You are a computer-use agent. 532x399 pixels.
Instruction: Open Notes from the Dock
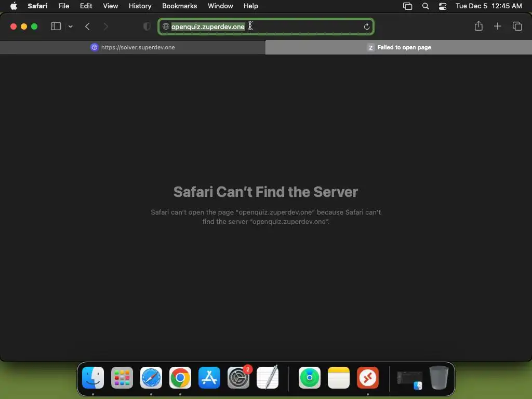339,378
